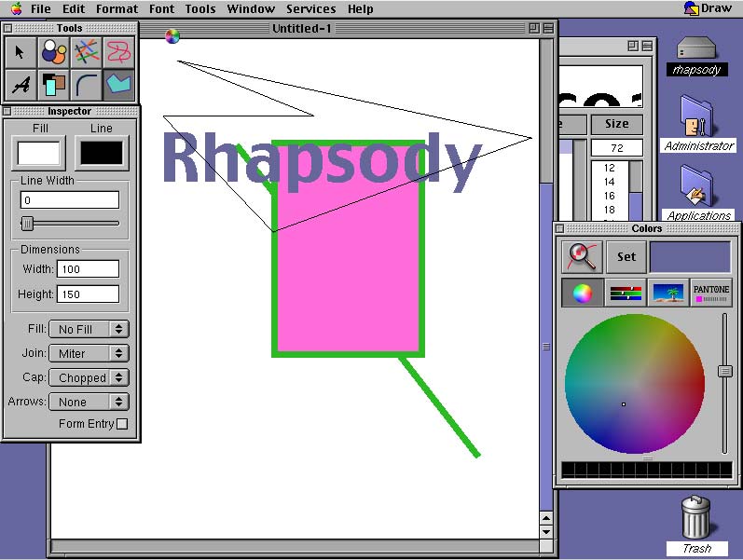Switch to color sliders picker mode
Image resolution: width=743 pixels, height=560 pixels.
click(626, 293)
